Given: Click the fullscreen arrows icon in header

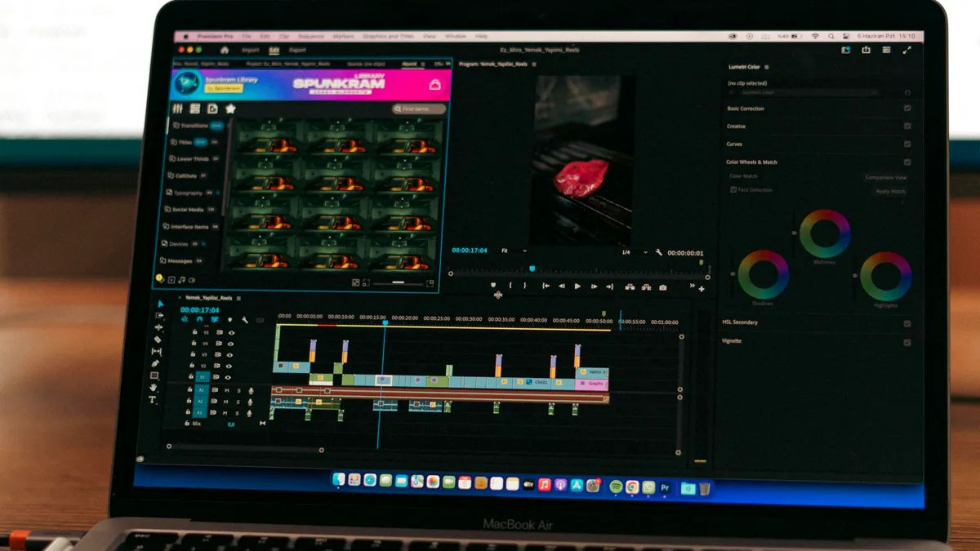Looking at the screenshot, I should pyautogui.click(x=906, y=50).
